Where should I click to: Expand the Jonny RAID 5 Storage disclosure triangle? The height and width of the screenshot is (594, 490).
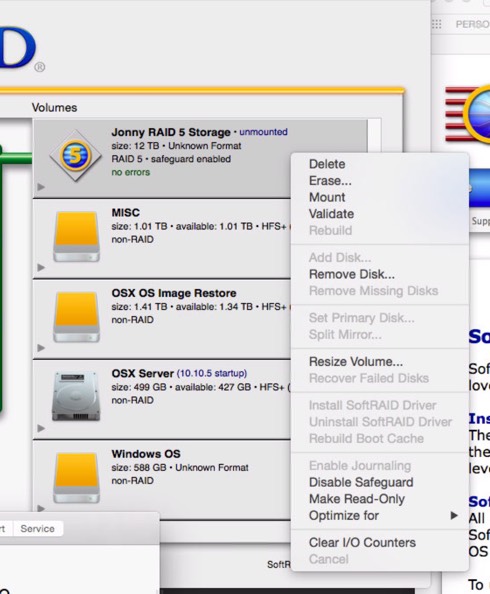pos(41,187)
